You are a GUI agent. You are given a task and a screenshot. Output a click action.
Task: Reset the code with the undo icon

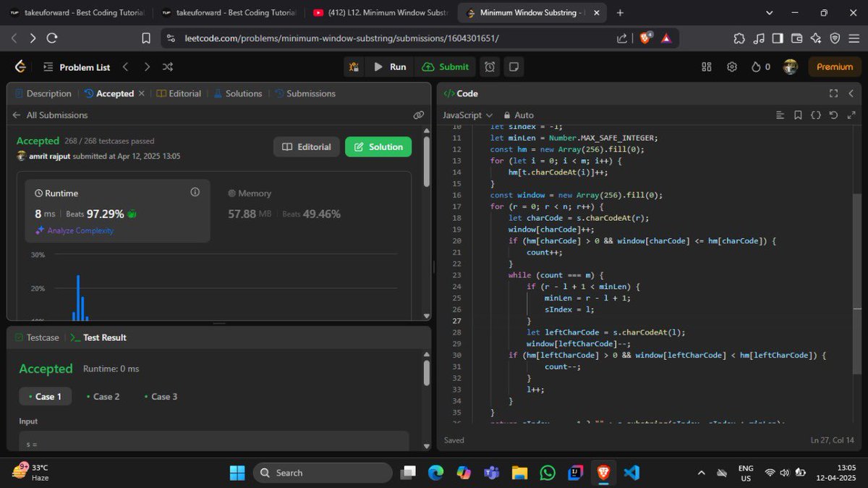tap(833, 114)
